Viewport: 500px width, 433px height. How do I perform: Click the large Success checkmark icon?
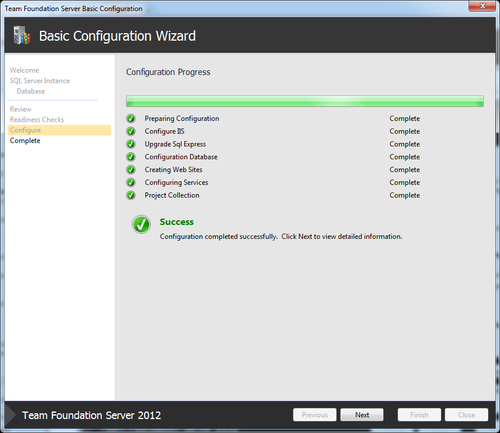coord(141,224)
